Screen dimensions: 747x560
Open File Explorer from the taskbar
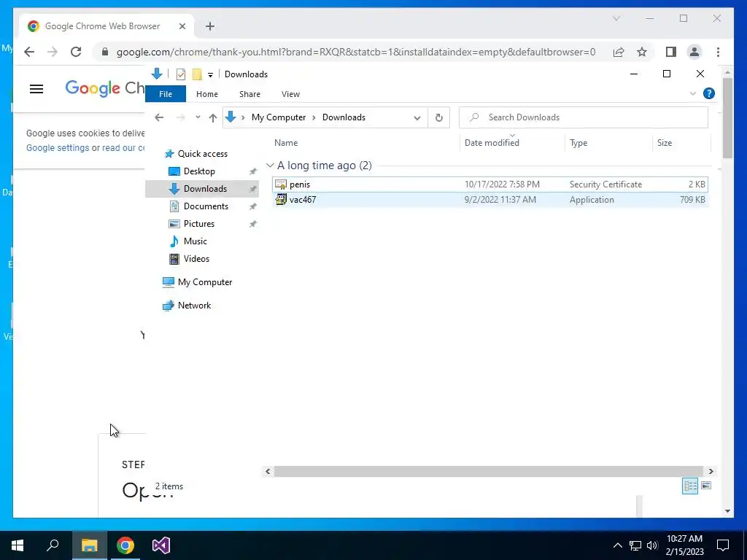89,545
